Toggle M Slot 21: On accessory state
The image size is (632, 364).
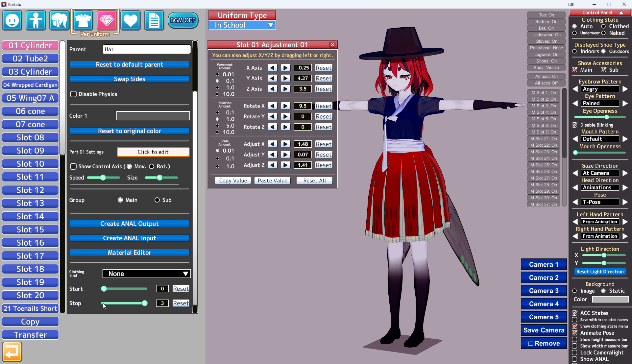pyautogui.click(x=544, y=139)
